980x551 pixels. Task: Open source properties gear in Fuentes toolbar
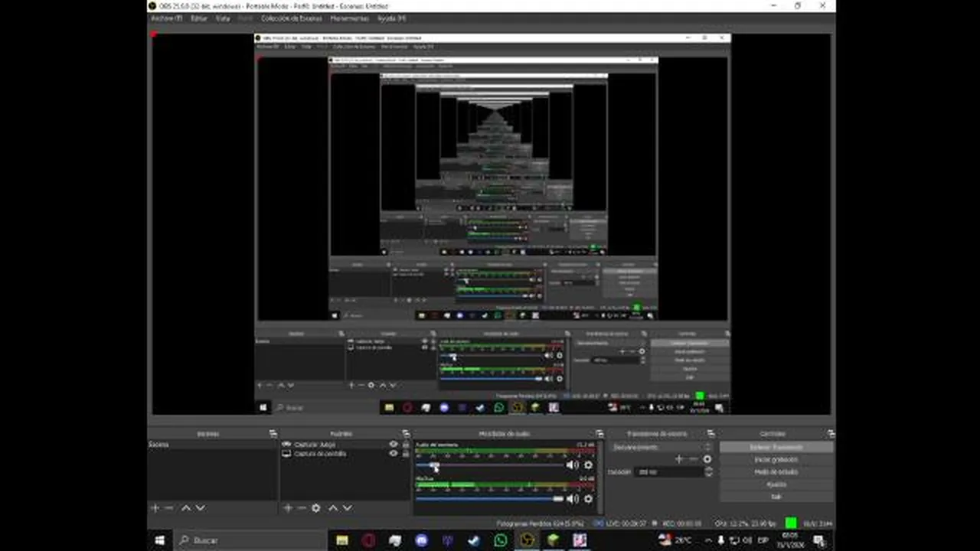(316, 507)
